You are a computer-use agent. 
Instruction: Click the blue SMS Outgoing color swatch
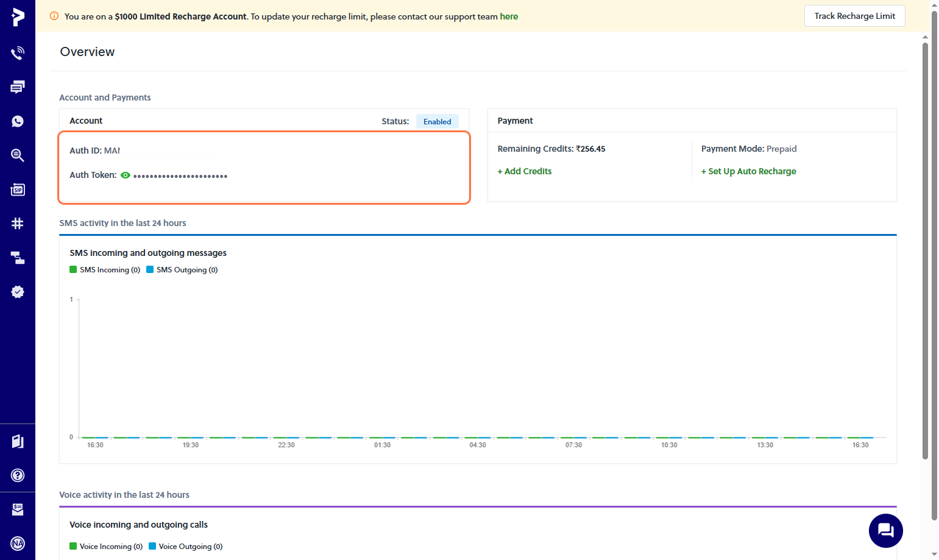(150, 269)
